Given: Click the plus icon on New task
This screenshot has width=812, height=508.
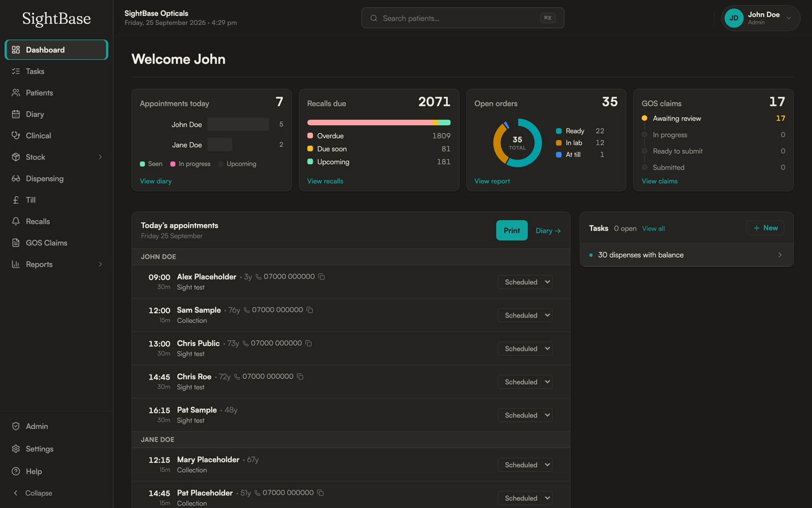Looking at the screenshot, I should point(756,228).
